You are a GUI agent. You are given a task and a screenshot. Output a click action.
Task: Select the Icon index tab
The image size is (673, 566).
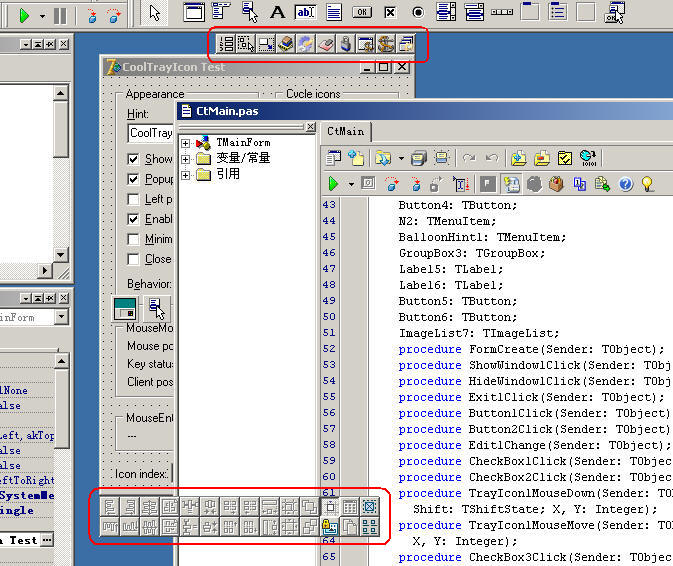[x=140, y=473]
